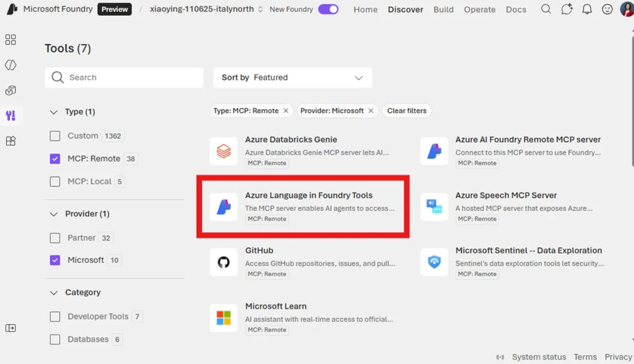634x364 pixels.
Task: Open the Microsoft Learn tool title
Action: pyautogui.click(x=276, y=306)
